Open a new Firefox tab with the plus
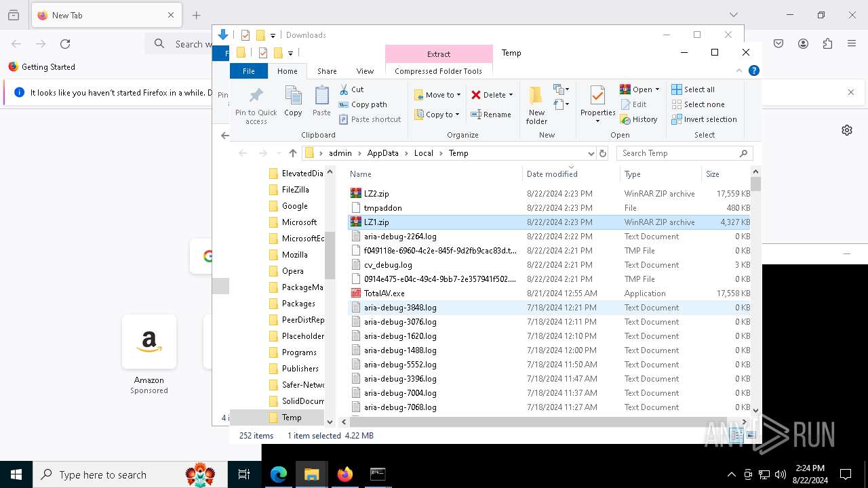This screenshot has height=488, width=868. 196,15
